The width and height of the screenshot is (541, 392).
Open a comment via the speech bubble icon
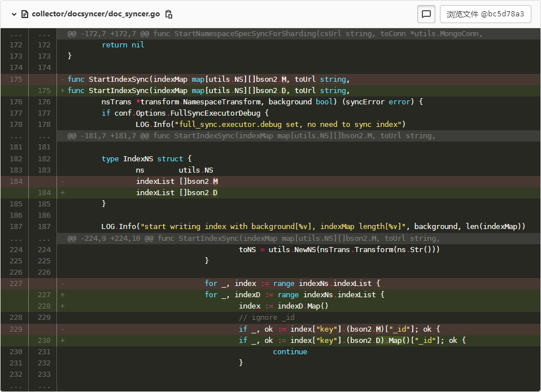427,14
